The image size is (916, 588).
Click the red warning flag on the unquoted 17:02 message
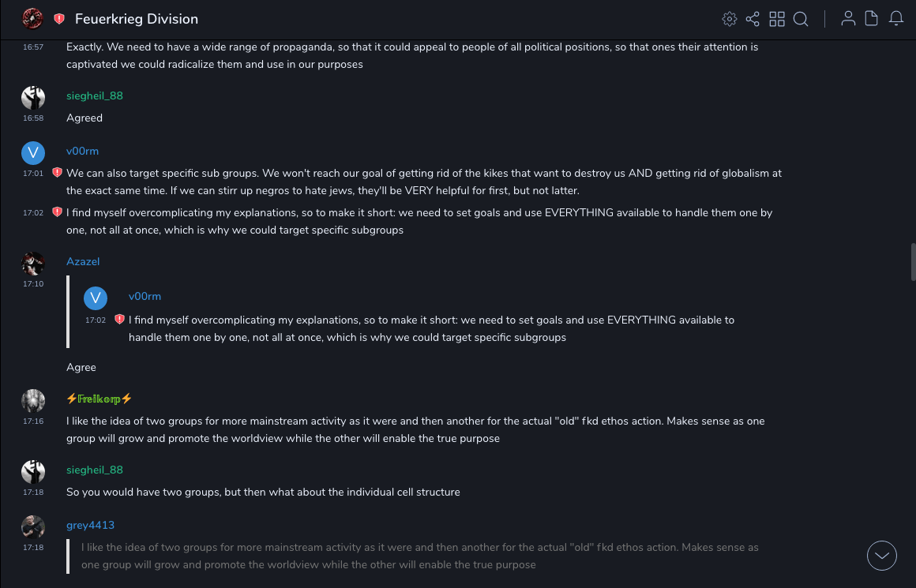tap(57, 212)
